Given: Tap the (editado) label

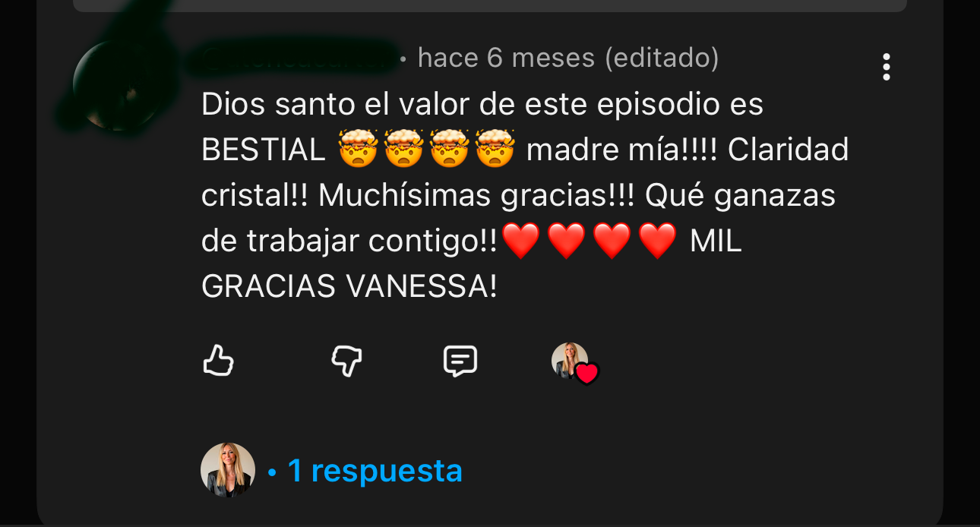Looking at the screenshot, I should coord(662,58).
